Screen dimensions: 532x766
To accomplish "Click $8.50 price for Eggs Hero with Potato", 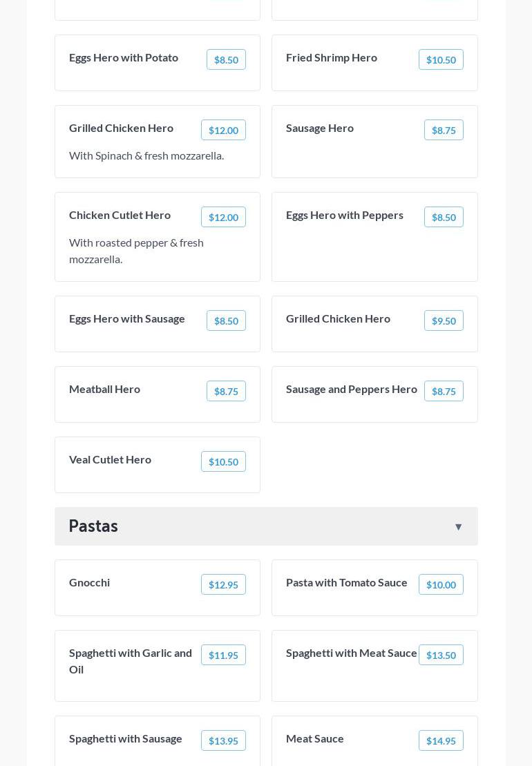I will (226, 60).
